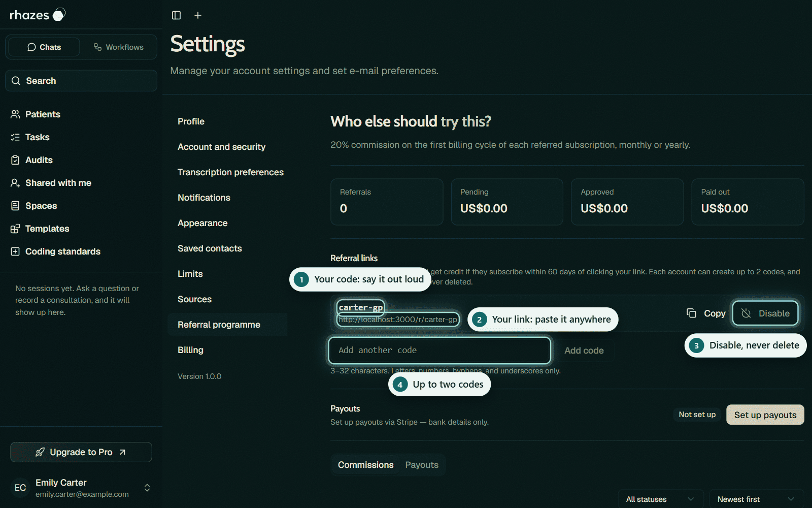
Task: Click the EC avatar
Action: (x=20, y=488)
